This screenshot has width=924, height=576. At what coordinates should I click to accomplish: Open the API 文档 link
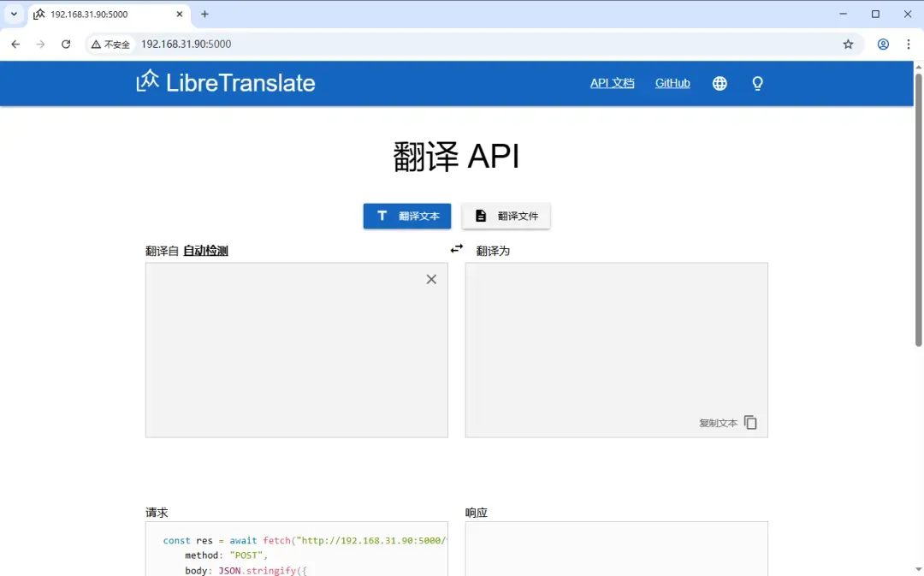tap(613, 83)
